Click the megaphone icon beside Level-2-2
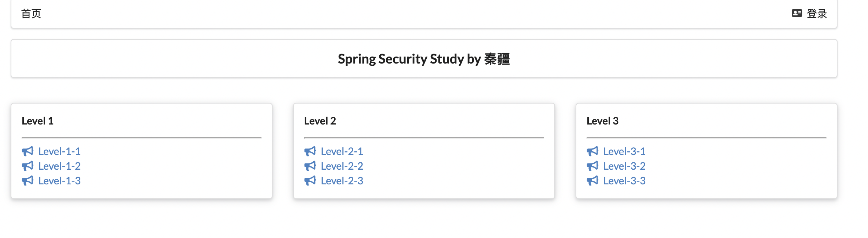 (310, 166)
